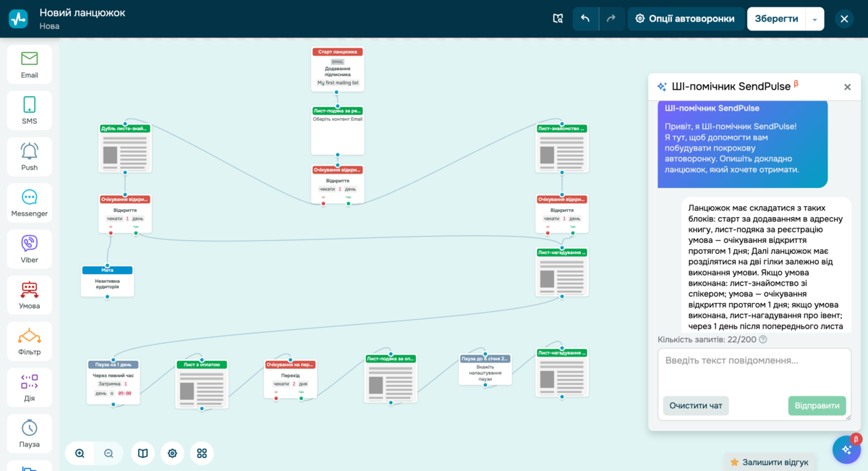
Task: Click the four-squares grid icon
Action: [202, 454]
